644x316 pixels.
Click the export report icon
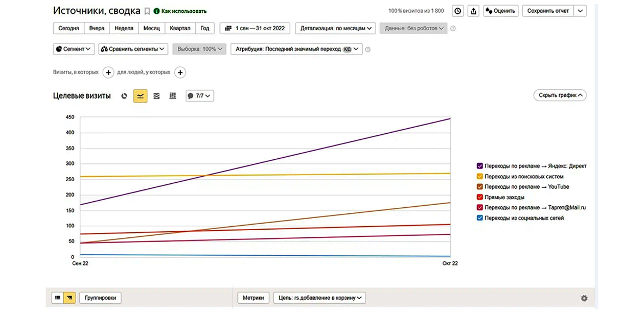tap(473, 11)
